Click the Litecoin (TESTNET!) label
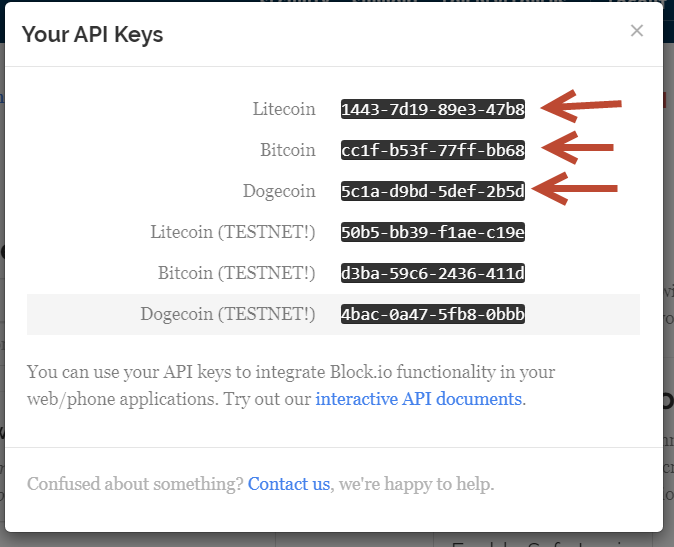This screenshot has height=547, width=674. pos(233,232)
